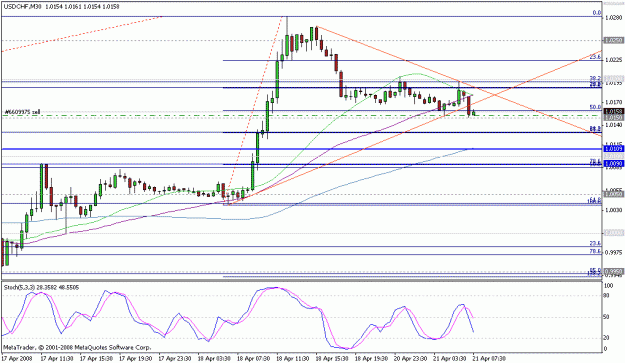Screen dimensions: 625x363
Task: Select the thick blue horizontal line at 1.0109
Action: (301, 149)
